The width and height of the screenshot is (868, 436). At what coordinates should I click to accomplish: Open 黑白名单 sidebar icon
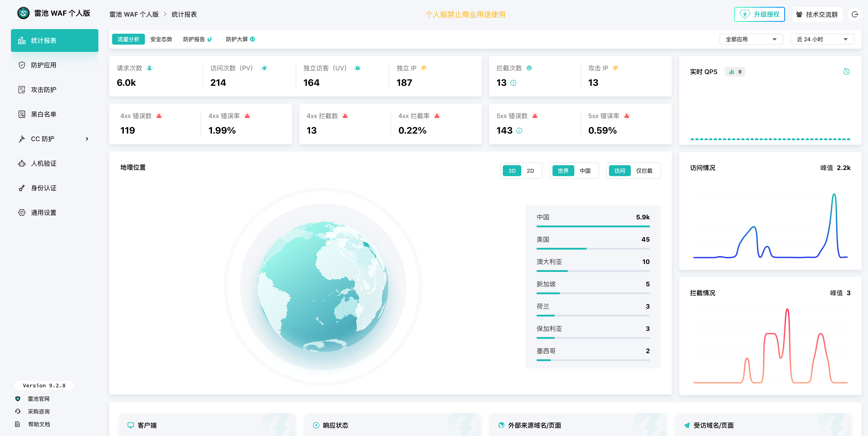(22, 114)
